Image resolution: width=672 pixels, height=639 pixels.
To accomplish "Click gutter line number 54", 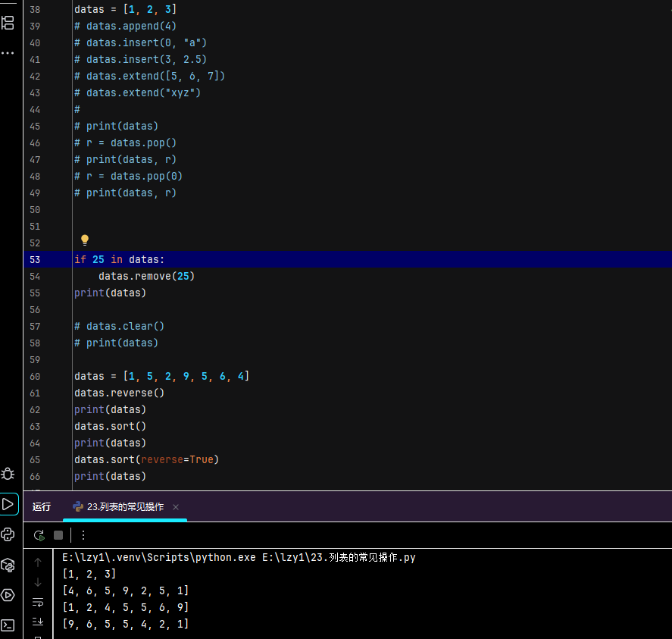I will coord(35,277).
